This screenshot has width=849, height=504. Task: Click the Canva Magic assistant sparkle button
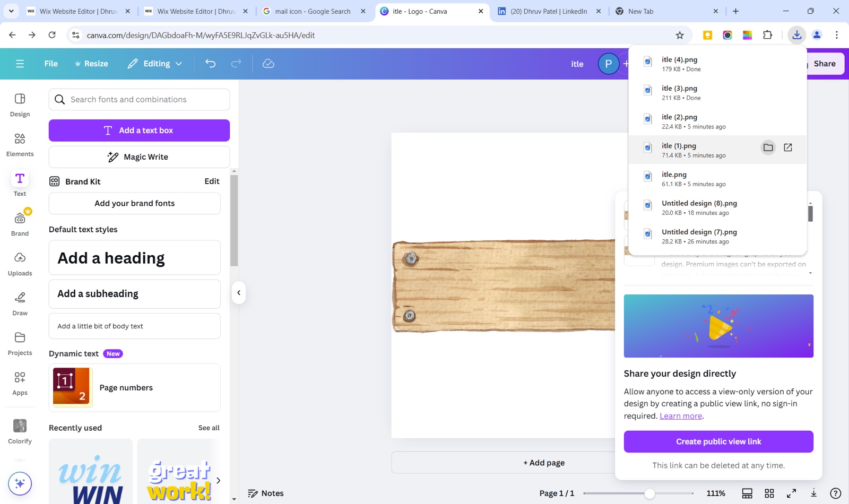click(x=20, y=483)
